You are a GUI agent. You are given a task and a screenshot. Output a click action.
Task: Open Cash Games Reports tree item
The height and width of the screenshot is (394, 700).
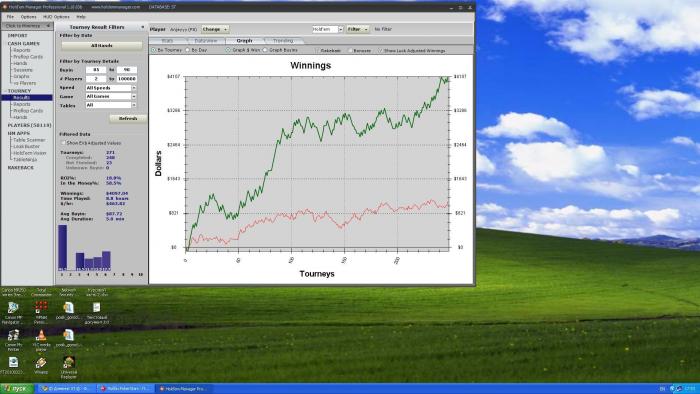(22, 50)
